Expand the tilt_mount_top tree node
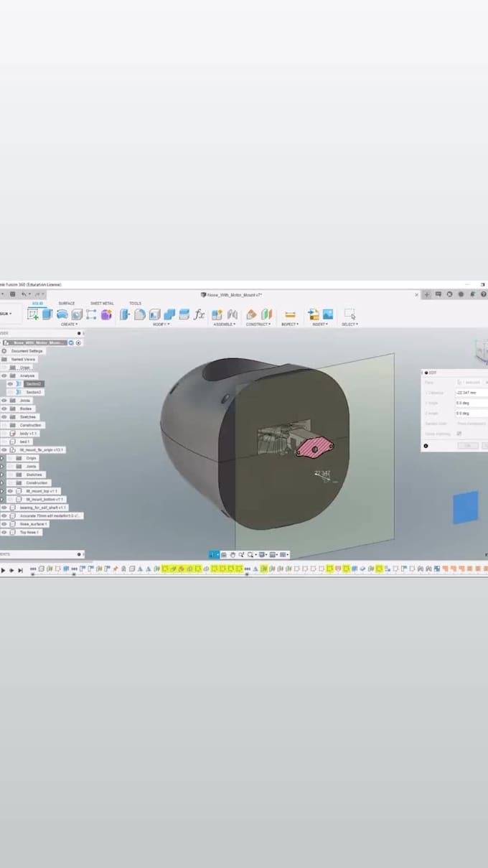The width and height of the screenshot is (488, 868). (2, 491)
